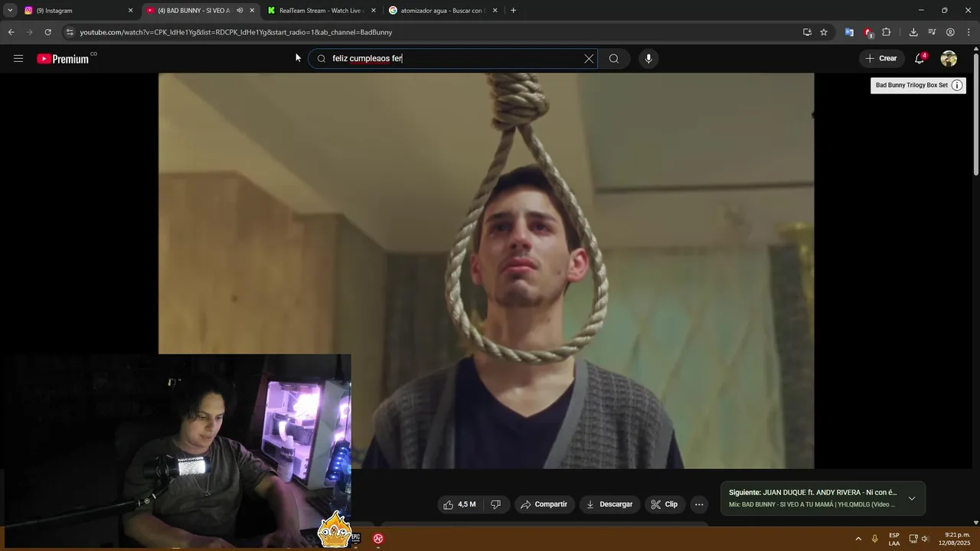Open media controls in Chrome toolbar
This screenshot has height=551, width=980.
click(932, 32)
